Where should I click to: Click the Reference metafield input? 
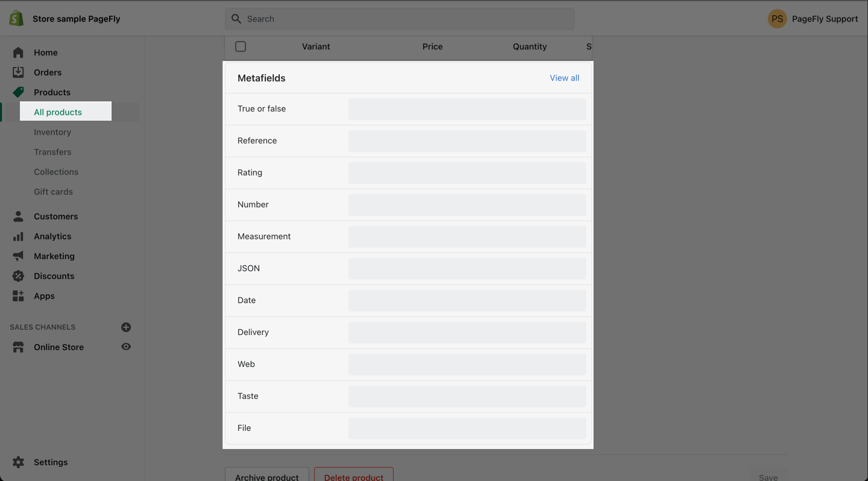(x=467, y=141)
